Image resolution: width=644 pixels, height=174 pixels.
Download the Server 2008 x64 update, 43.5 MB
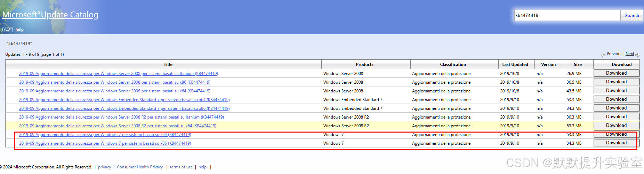pos(616,91)
